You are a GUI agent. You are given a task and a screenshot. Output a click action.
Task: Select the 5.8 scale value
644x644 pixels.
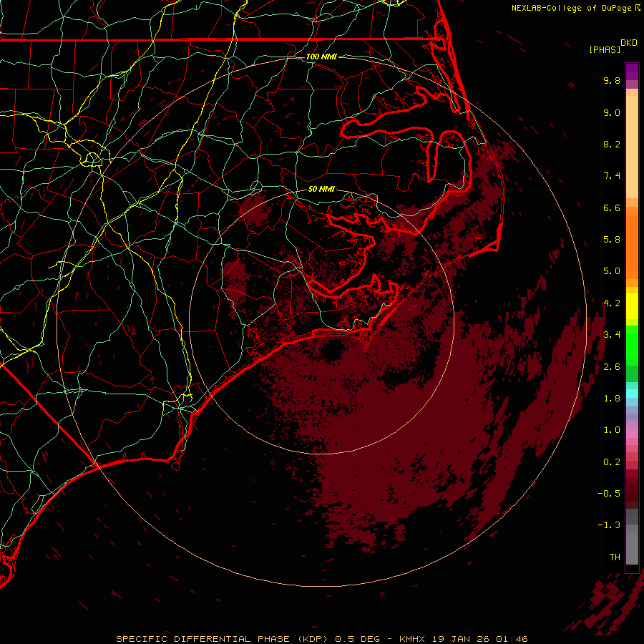click(612, 240)
